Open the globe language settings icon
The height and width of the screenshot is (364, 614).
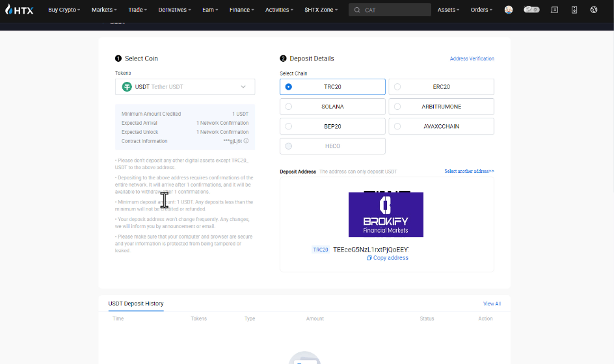pyautogui.click(x=594, y=10)
